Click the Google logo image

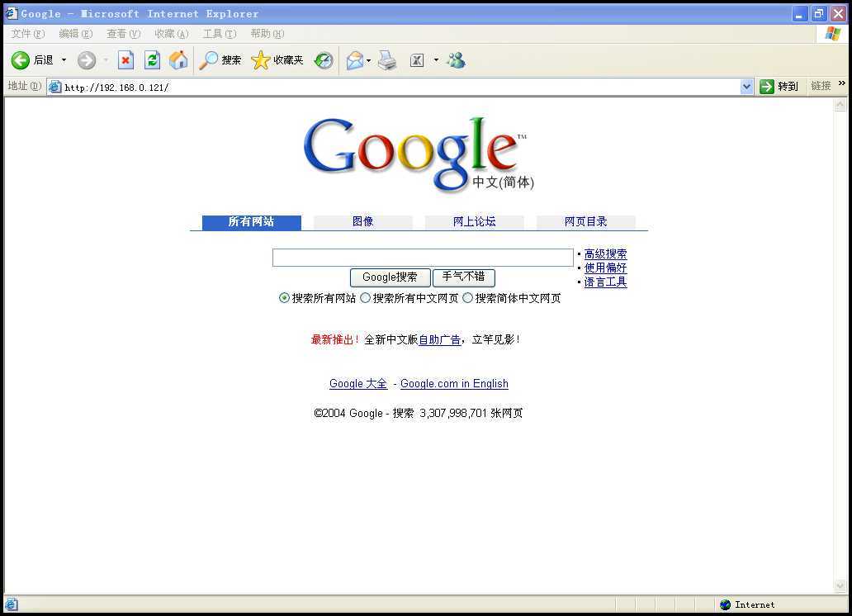pos(418,154)
